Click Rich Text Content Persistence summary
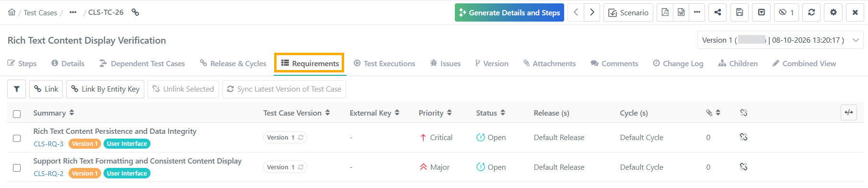868x188 pixels. (115, 131)
